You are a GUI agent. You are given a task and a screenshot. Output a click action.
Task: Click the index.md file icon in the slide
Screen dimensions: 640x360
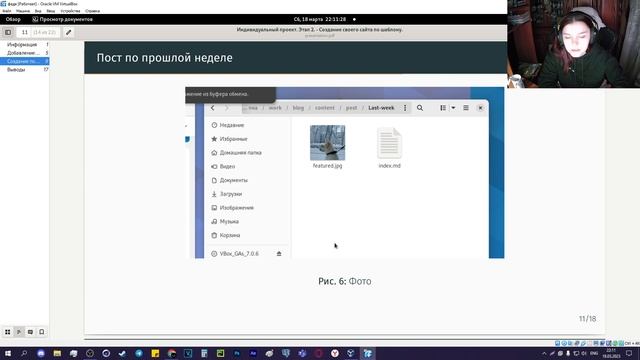point(389,143)
